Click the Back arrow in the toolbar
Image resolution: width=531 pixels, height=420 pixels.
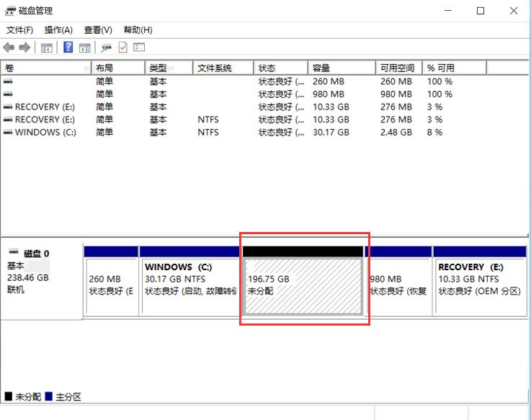coord(9,48)
